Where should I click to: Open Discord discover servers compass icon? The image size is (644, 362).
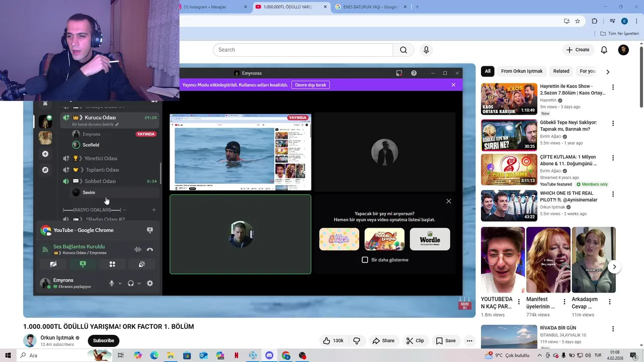(x=45, y=170)
